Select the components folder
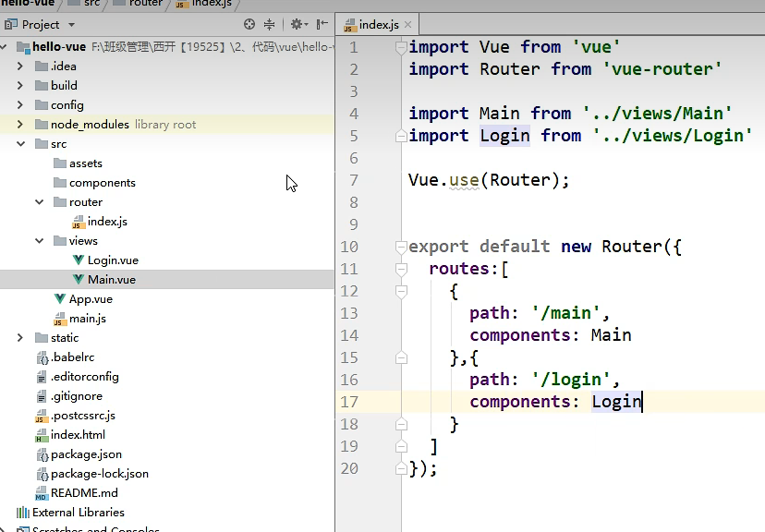The width and height of the screenshot is (765, 532). (x=102, y=183)
